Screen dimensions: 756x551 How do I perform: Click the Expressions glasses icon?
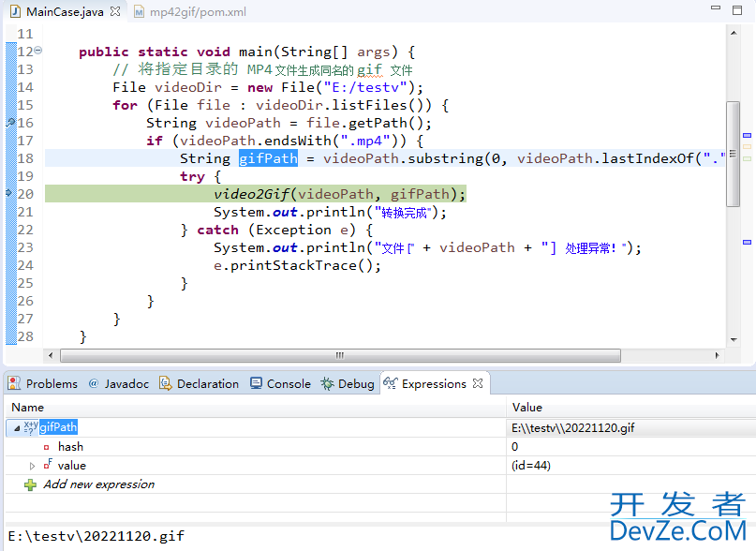point(390,383)
